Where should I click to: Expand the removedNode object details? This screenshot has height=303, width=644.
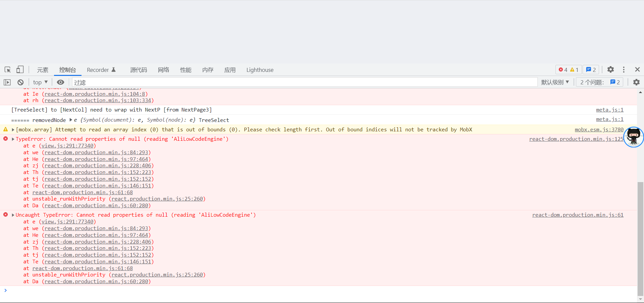tap(71, 120)
